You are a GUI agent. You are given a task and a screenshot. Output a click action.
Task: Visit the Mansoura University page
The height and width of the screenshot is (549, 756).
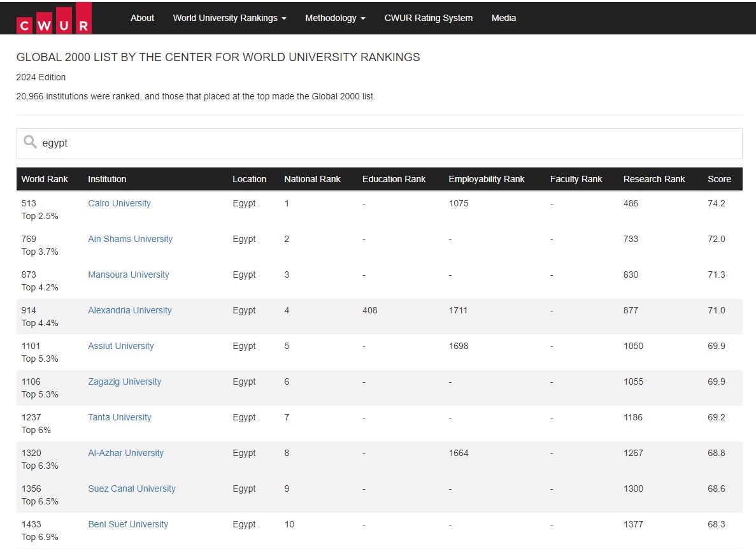(128, 274)
